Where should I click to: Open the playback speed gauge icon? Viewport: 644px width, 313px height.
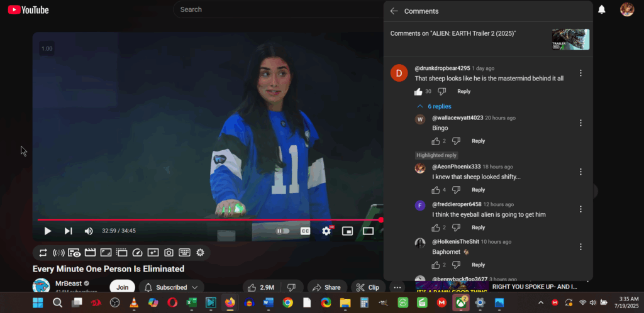(x=137, y=253)
